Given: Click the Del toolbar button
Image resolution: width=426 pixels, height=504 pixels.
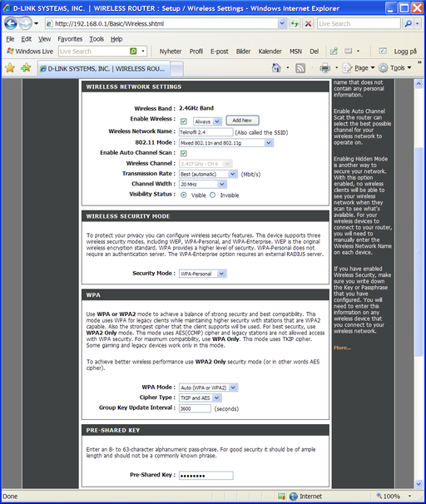Looking at the screenshot, I should [315, 52].
